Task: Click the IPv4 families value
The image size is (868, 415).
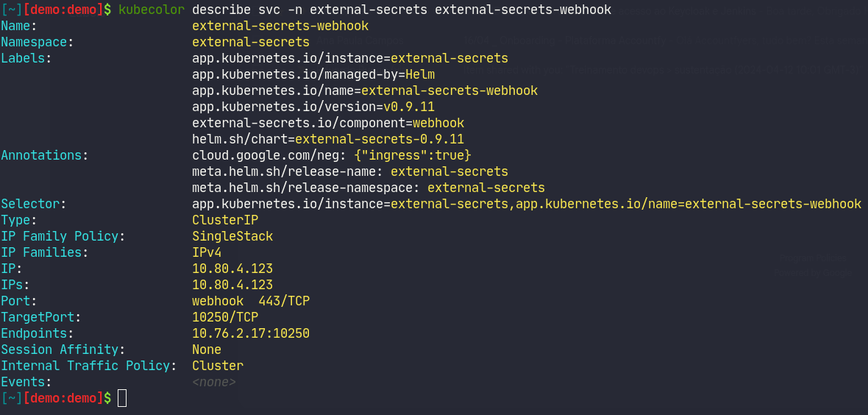Action: (x=207, y=252)
